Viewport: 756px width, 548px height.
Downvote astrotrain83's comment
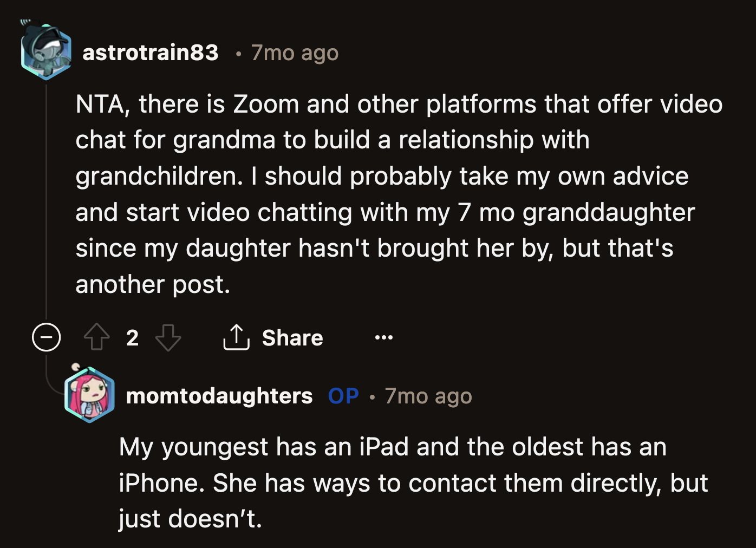coord(168,338)
